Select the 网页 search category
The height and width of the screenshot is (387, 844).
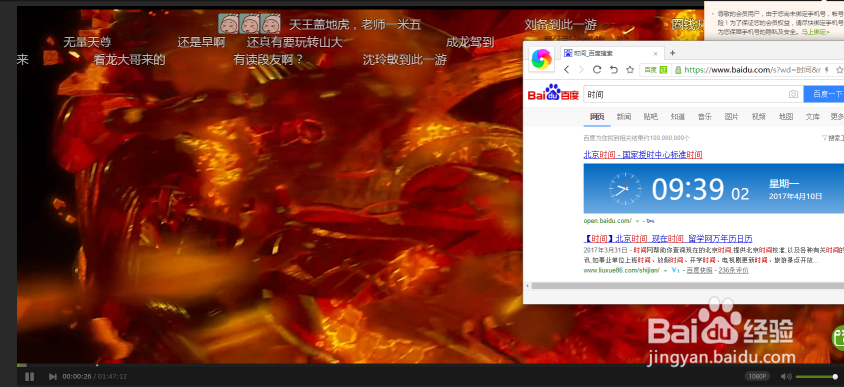coord(597,116)
